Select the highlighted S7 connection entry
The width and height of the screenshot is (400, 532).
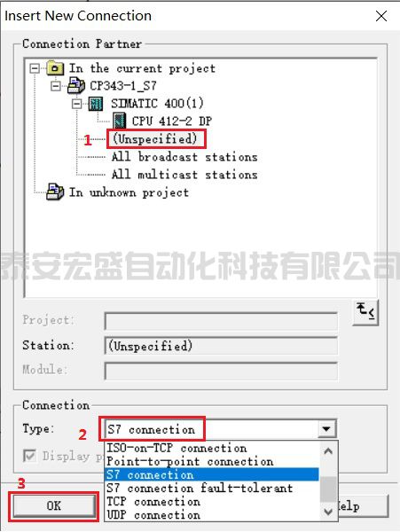click(x=212, y=474)
